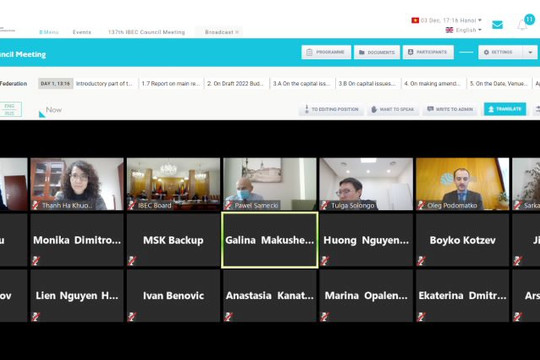Click muted mic icon on Anastasia Kanat tile

click(x=228, y=316)
